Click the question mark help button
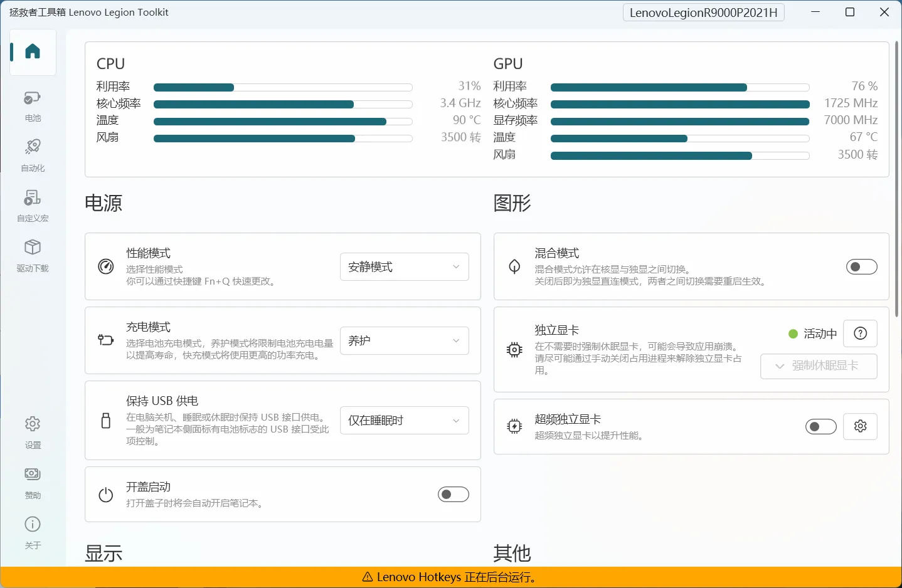Image resolution: width=902 pixels, height=588 pixels. coord(860,333)
